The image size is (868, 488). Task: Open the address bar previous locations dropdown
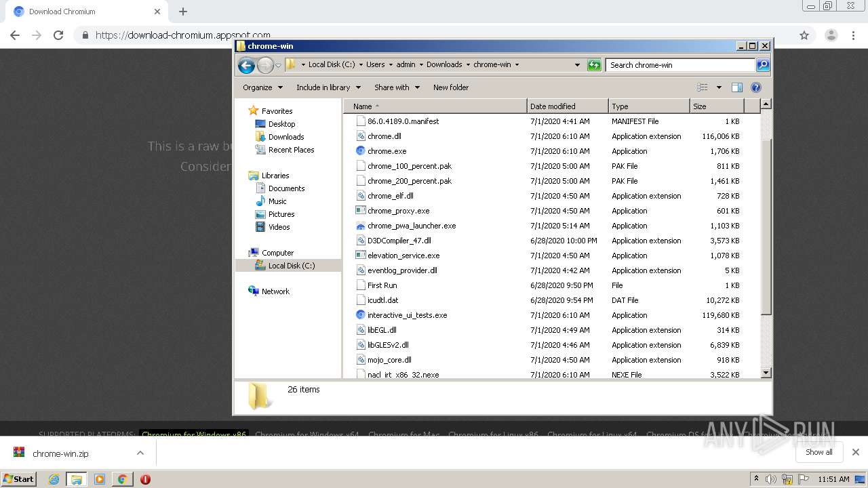577,65
